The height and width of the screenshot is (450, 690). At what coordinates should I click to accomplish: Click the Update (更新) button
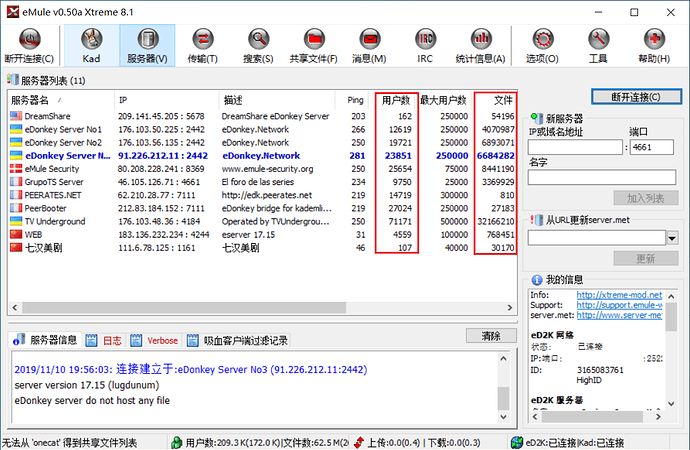coord(646,259)
